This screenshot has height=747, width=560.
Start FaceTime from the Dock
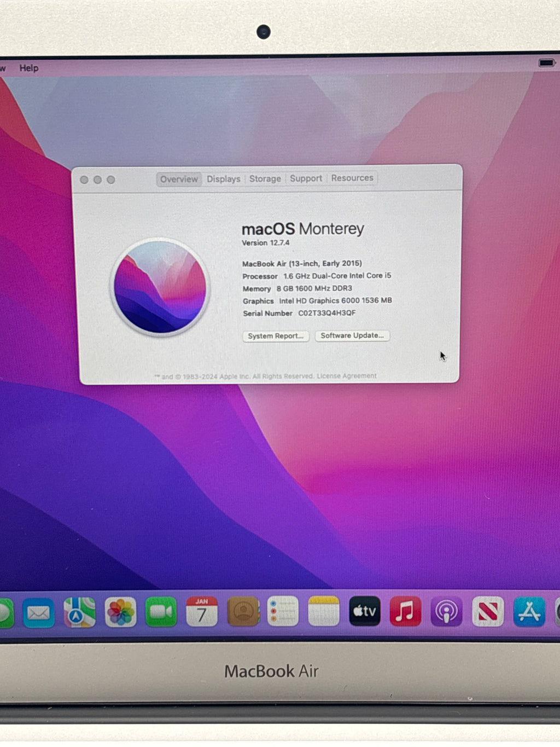pyautogui.click(x=161, y=612)
